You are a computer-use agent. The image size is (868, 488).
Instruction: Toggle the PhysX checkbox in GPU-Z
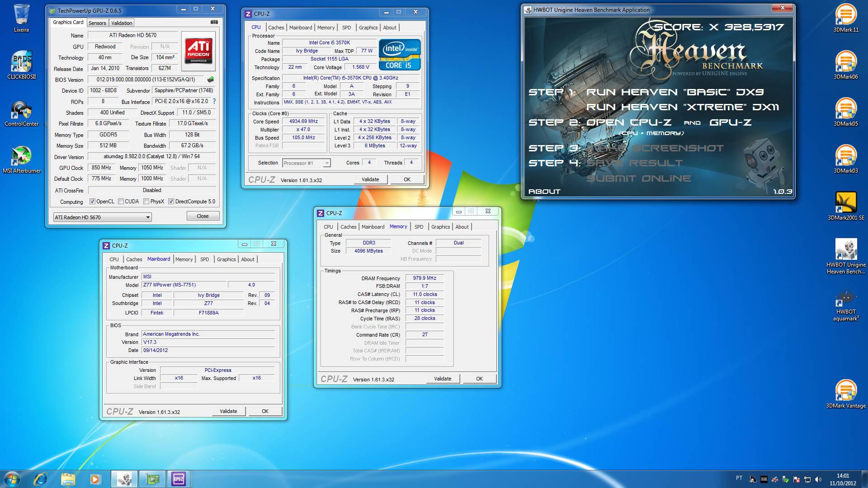tap(146, 202)
